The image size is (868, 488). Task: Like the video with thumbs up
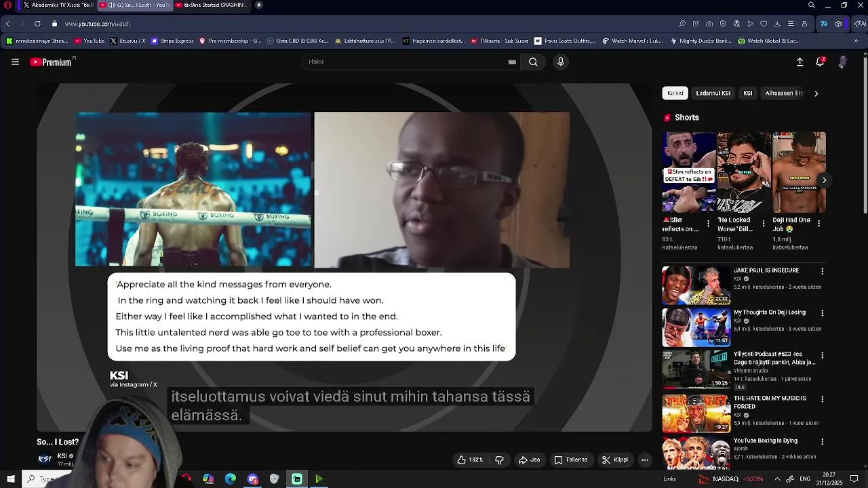pyautogui.click(x=470, y=460)
